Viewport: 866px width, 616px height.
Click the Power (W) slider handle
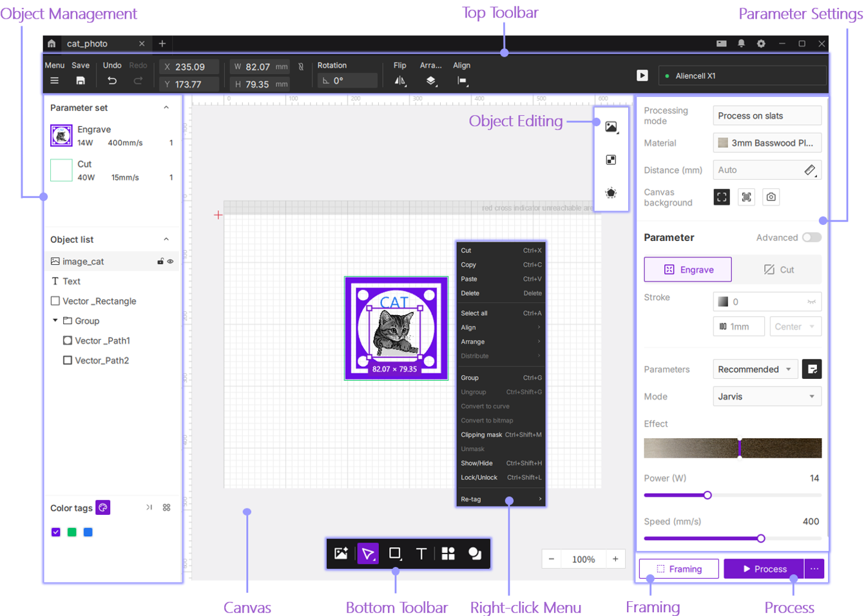coord(707,496)
